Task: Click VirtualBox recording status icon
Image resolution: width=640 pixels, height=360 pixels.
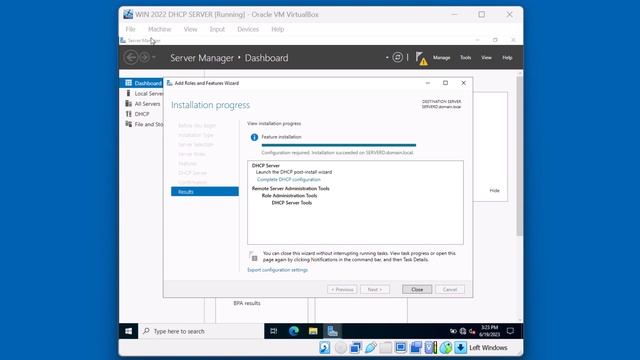Action: [x=416, y=348]
